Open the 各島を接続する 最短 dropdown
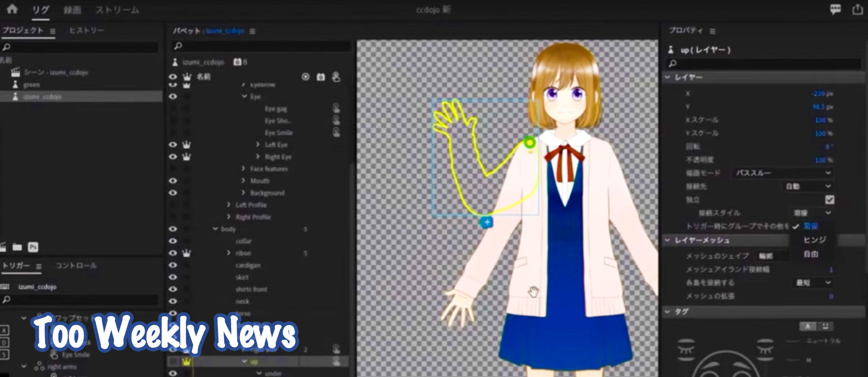The image size is (868, 377). point(814,283)
